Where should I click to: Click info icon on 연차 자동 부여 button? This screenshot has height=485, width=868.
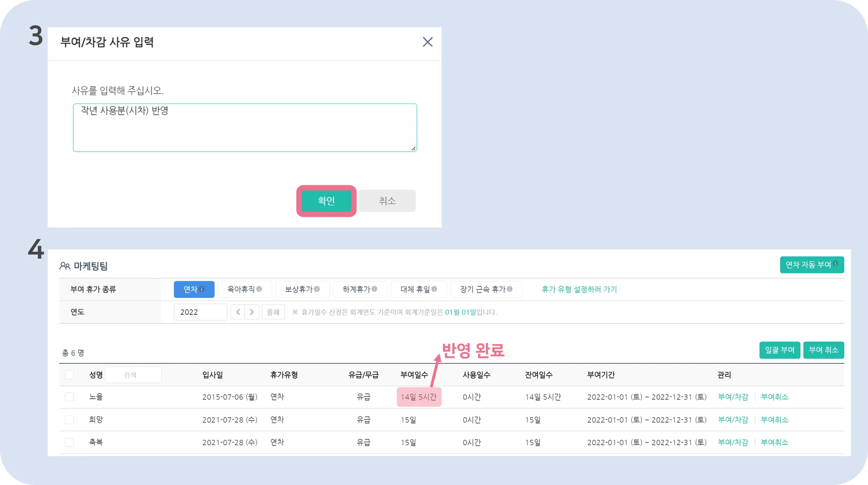(835, 263)
